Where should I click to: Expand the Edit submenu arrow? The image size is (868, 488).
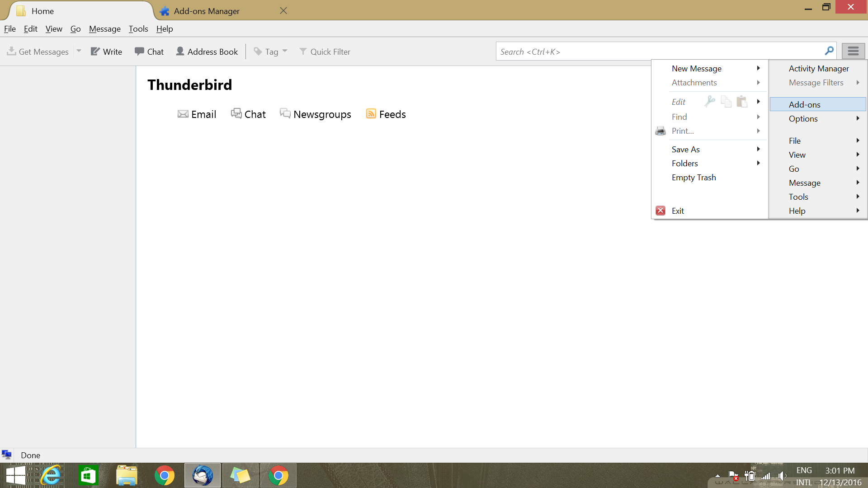pyautogui.click(x=758, y=101)
